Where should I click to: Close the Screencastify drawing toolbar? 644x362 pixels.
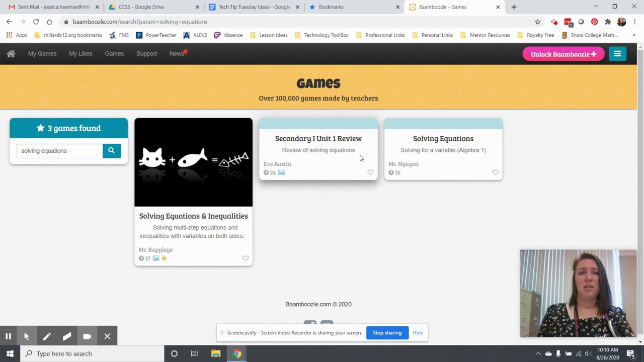coord(107,336)
